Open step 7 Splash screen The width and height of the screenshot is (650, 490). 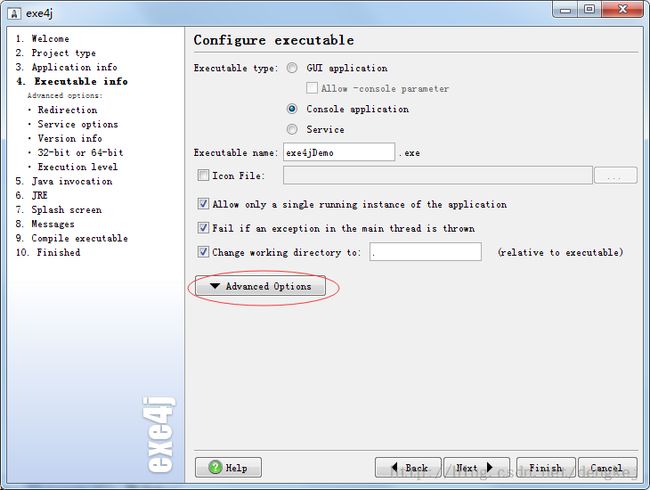click(58, 210)
